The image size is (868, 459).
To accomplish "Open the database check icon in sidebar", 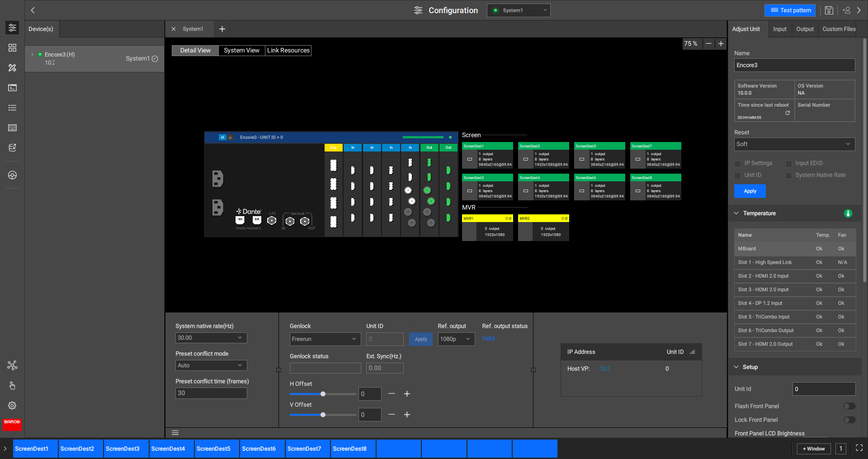I will pyautogui.click(x=12, y=147).
